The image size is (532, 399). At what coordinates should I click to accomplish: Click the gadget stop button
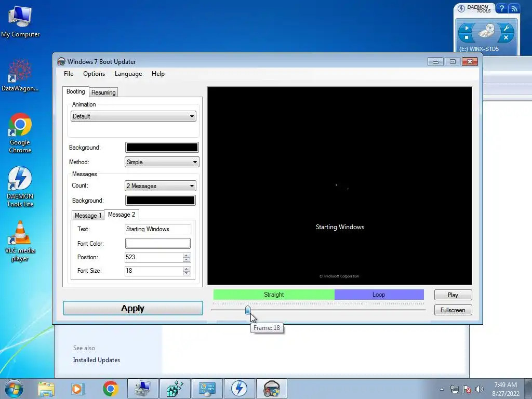pos(467,37)
